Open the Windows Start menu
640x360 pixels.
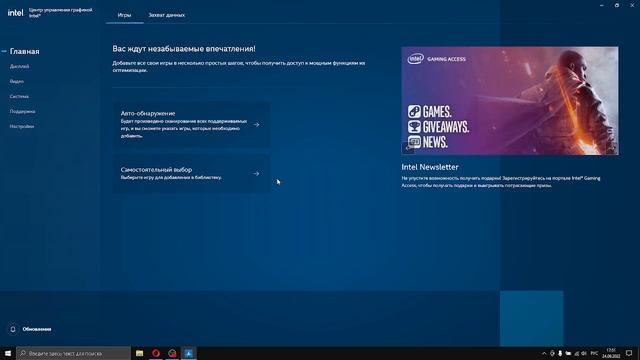pyautogui.click(x=8, y=353)
